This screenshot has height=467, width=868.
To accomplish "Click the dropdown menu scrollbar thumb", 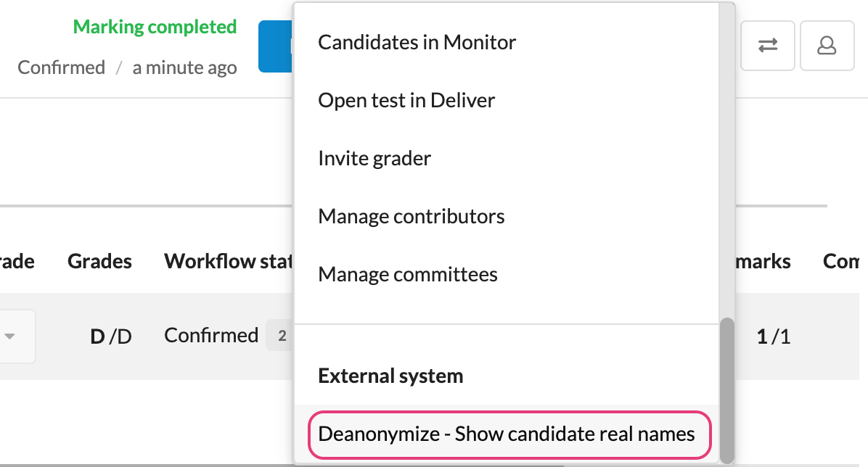I will [726, 390].
